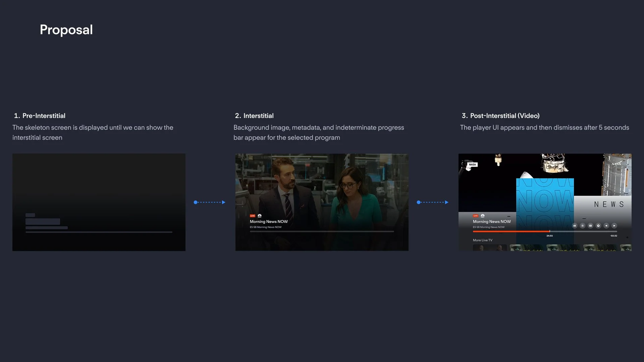Click the LIVE badge on interstitial screen
This screenshot has width=644, height=362.
pyautogui.click(x=252, y=216)
